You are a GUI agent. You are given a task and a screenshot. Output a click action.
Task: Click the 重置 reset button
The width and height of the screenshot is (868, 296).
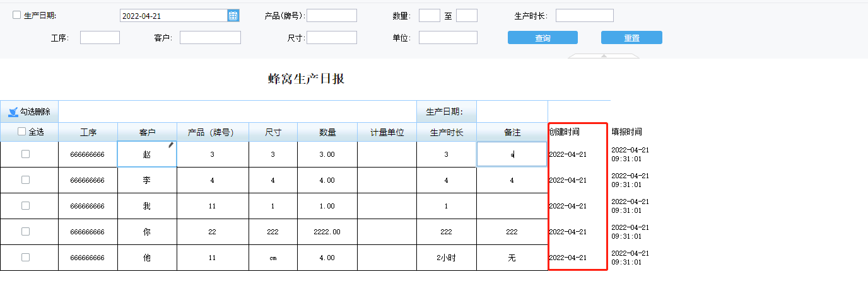(631, 38)
